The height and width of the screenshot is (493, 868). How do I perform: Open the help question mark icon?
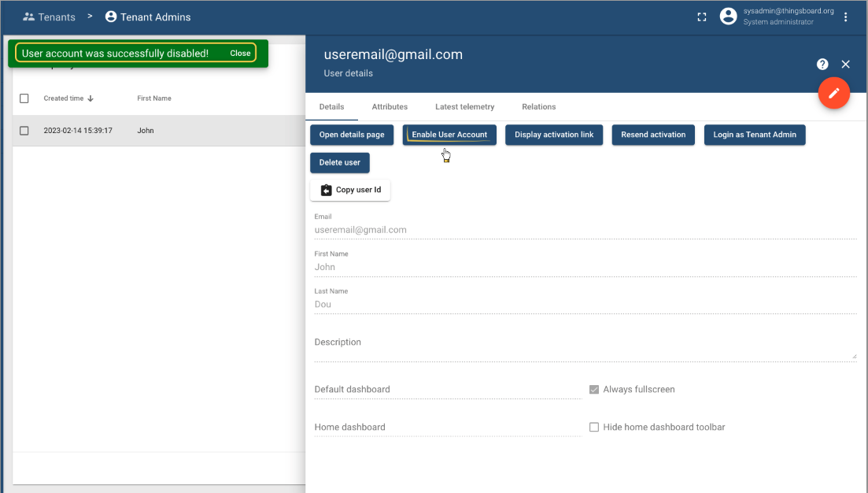coord(822,65)
